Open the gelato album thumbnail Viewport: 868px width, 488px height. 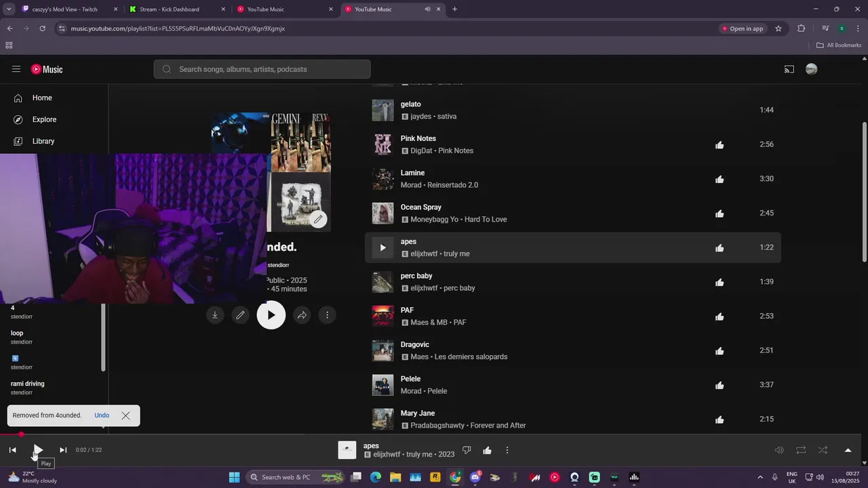(x=382, y=110)
